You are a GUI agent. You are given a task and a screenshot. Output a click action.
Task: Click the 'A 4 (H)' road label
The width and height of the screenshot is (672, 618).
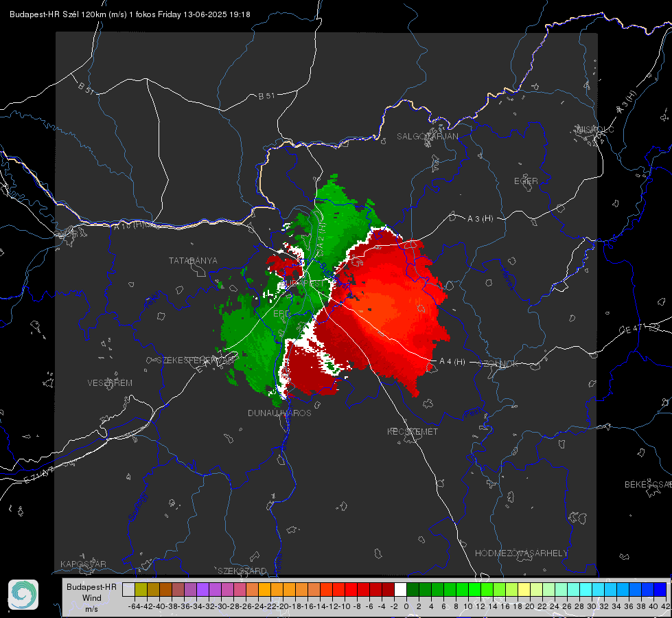point(452,362)
